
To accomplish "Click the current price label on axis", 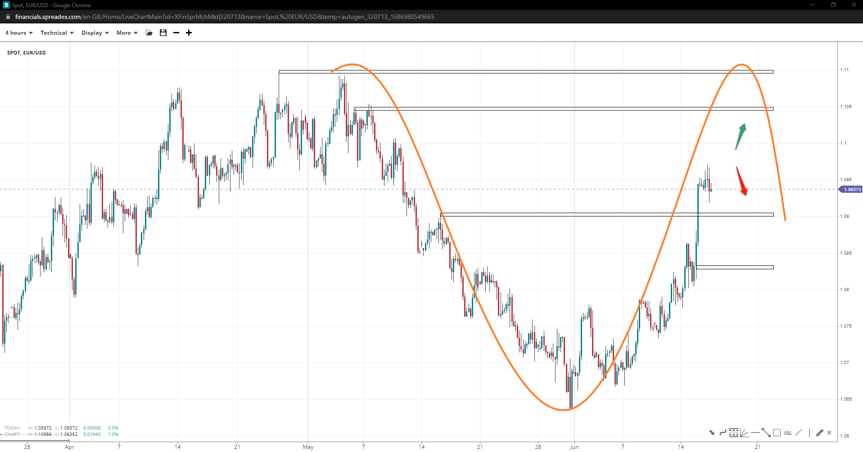I will coord(850,189).
